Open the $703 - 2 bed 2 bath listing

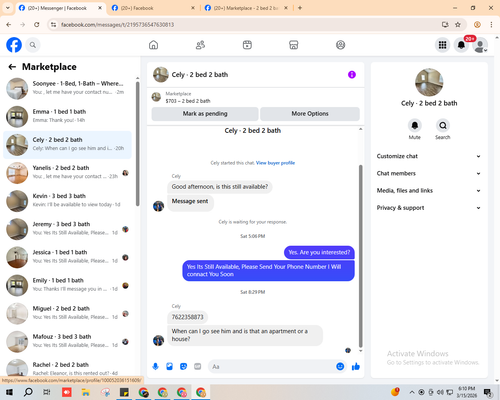pos(188,101)
